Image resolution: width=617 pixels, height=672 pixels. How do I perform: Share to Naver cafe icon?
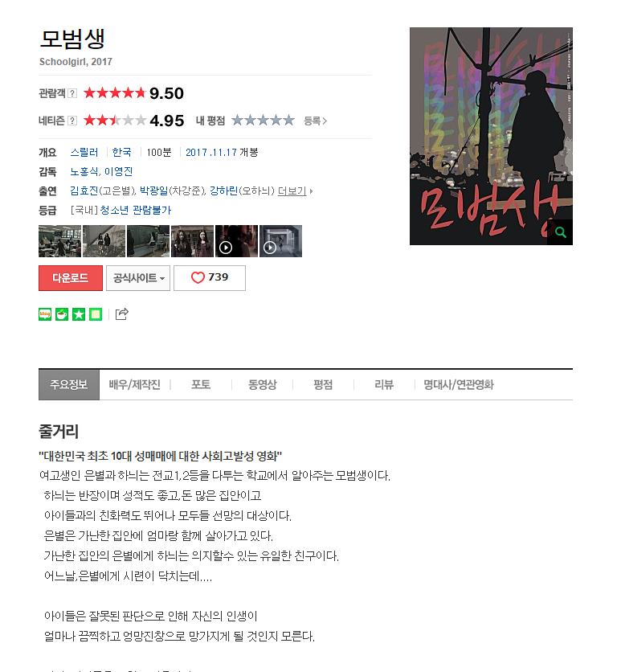pos(62,314)
